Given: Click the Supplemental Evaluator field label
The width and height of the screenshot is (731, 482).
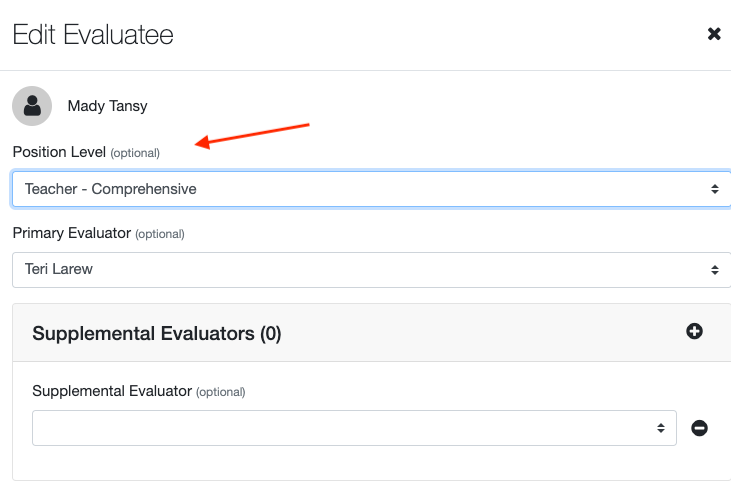Looking at the screenshot, I should pyautogui.click(x=111, y=391).
